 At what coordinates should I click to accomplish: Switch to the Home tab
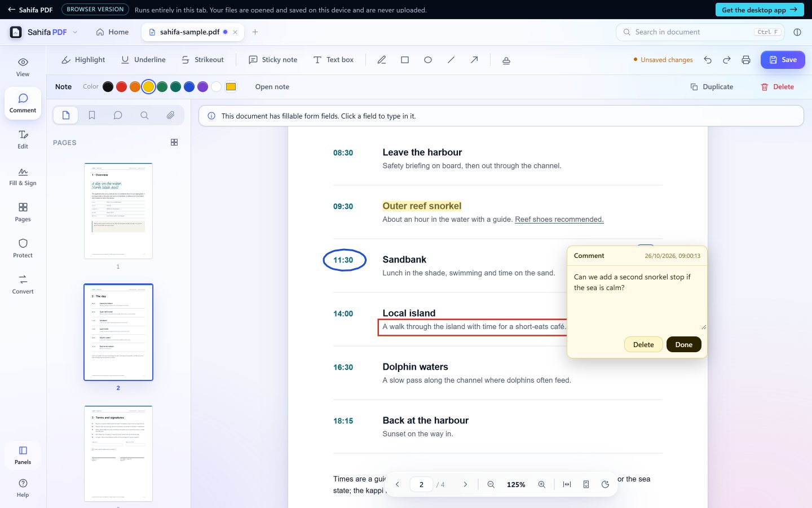(x=112, y=32)
